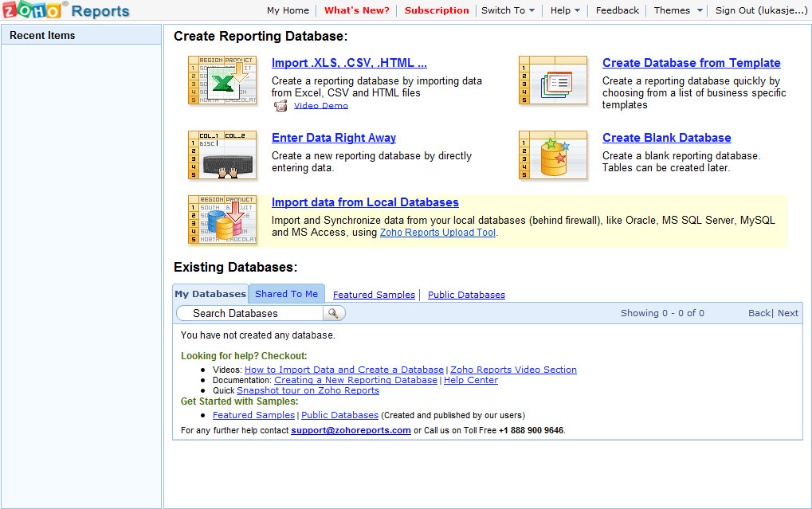This screenshot has height=509, width=812.
Task: Click the keyboard data entry icon
Action: [222, 155]
